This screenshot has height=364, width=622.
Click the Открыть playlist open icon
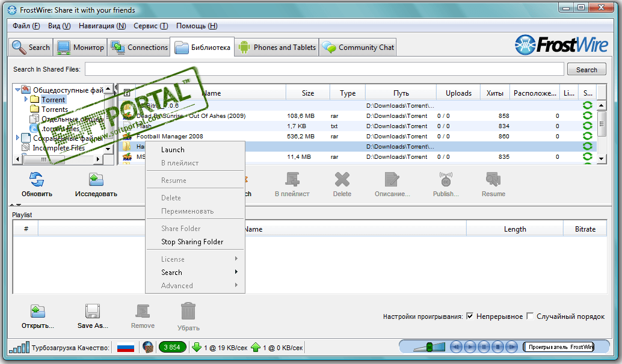pyautogui.click(x=38, y=311)
